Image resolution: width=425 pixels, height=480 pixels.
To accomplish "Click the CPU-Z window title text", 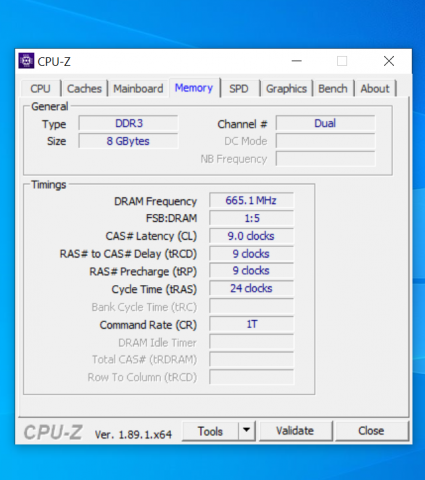I will click(x=54, y=62).
